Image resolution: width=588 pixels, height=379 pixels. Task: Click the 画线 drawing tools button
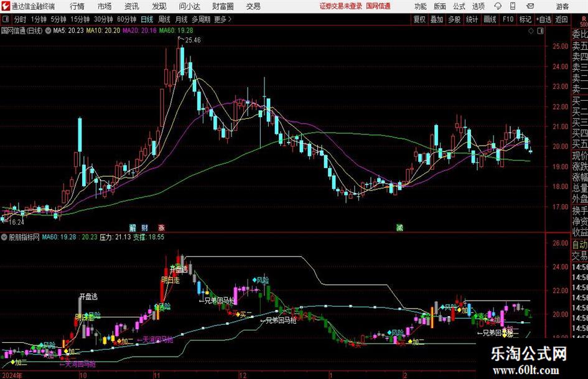click(x=490, y=19)
